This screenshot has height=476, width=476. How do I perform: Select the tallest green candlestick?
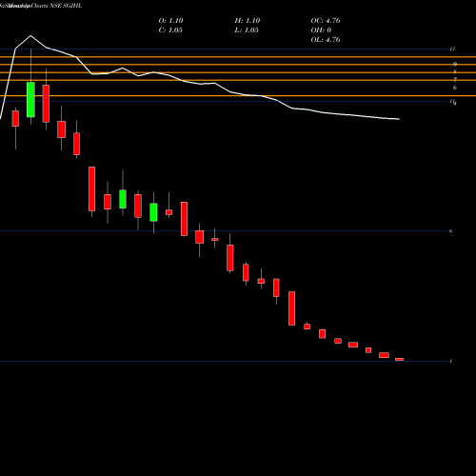pos(30,100)
